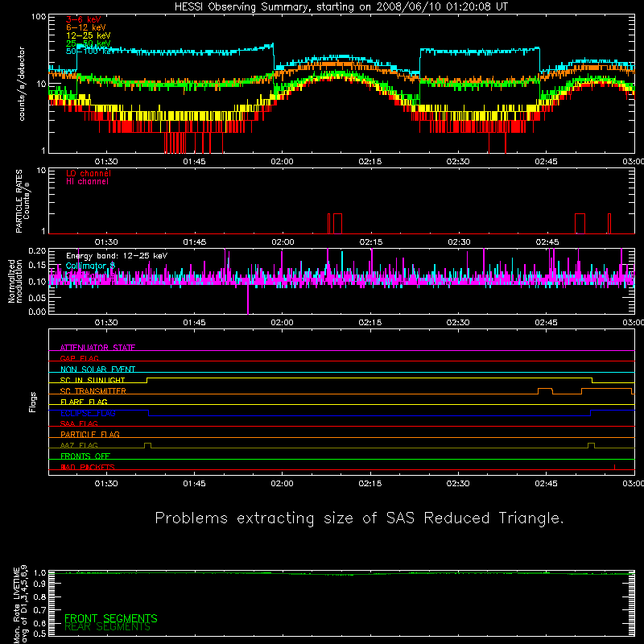The image size is (644, 644).
Task: Select the NON_SOLAR_EVENT flag label
Action: (97, 369)
